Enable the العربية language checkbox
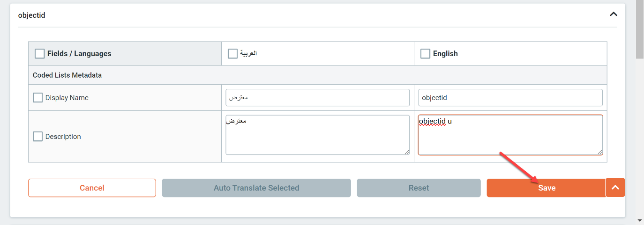The height and width of the screenshot is (225, 644). click(232, 54)
